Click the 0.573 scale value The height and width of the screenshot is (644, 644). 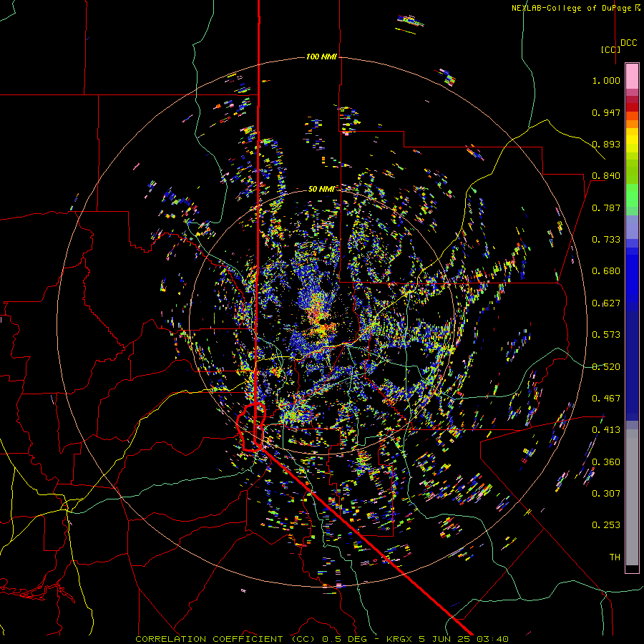pos(606,335)
